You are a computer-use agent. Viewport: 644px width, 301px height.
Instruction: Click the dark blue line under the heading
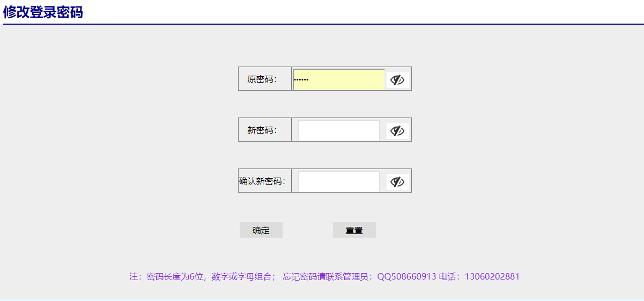322,24
